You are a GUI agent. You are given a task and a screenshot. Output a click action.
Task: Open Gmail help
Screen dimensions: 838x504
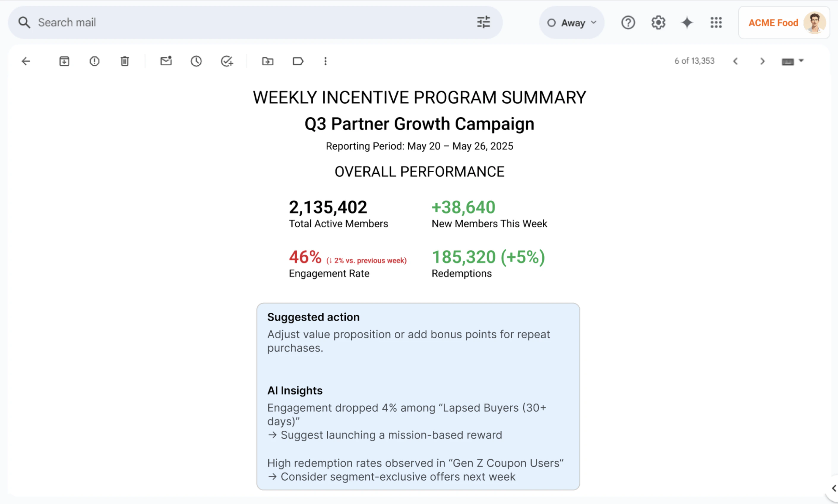pos(628,22)
